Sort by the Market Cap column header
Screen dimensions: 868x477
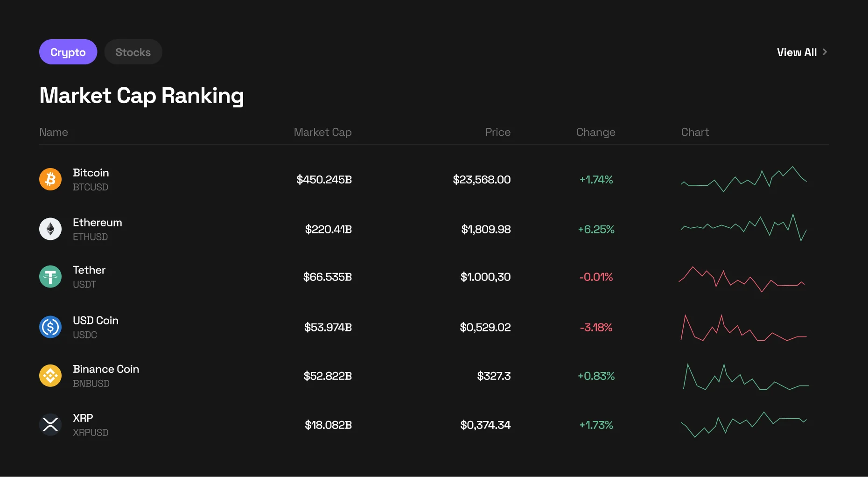[322, 132]
